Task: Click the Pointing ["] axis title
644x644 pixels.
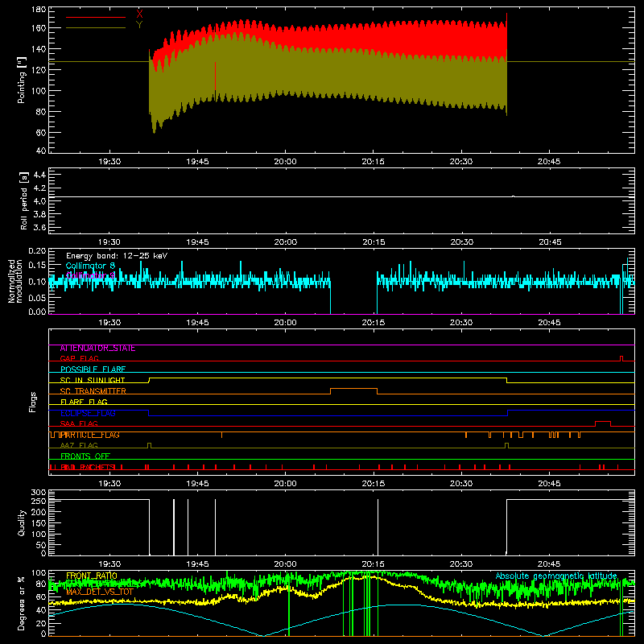Action: point(22,80)
